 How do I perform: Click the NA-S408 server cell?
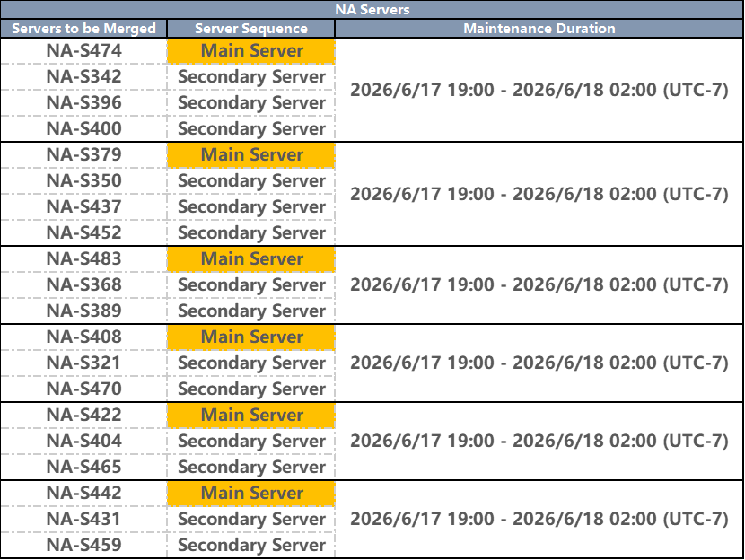click(83, 337)
